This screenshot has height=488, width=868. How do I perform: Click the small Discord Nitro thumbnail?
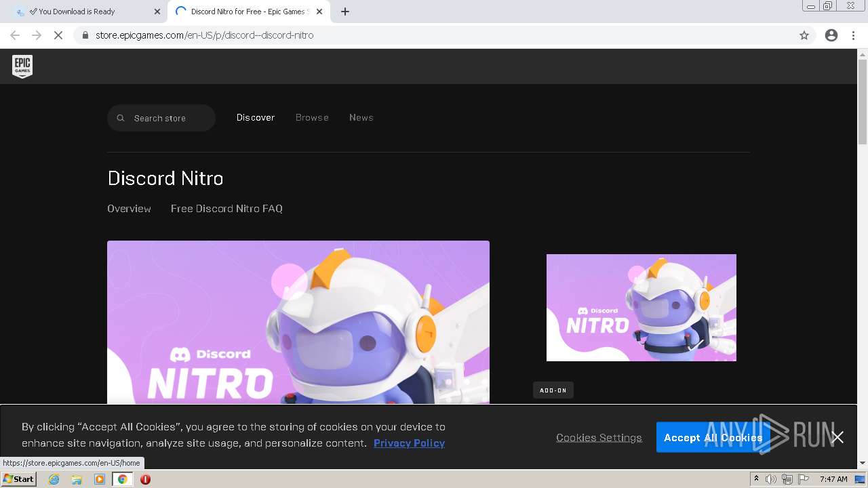pos(642,308)
